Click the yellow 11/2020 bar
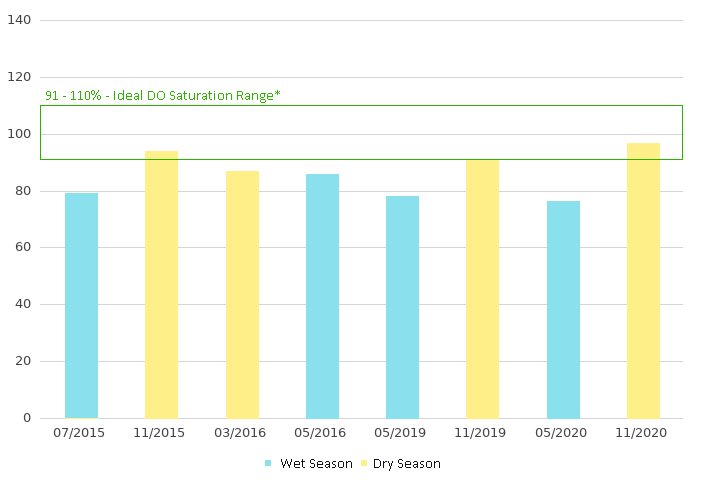The width and height of the screenshot is (702, 498). [x=643, y=280]
